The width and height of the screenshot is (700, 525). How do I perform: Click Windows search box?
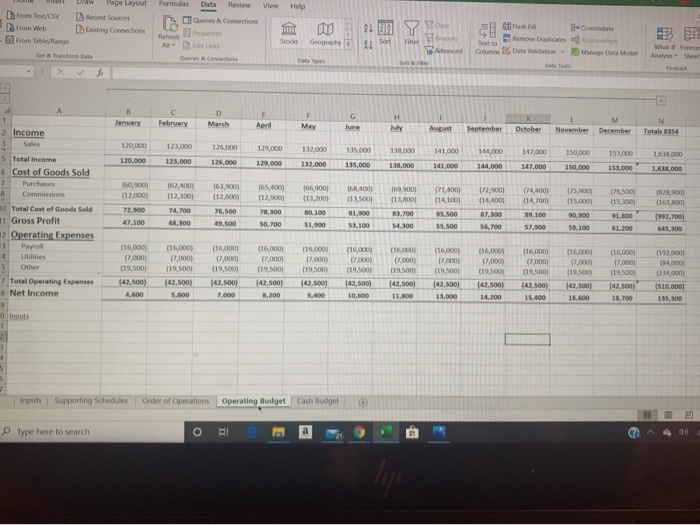tap(92, 432)
